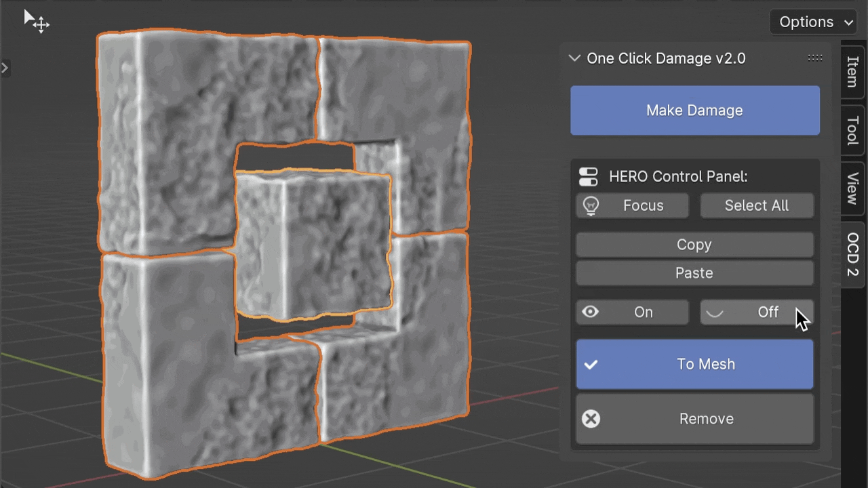868x488 pixels.
Task: Click the Remove button
Action: click(x=694, y=419)
